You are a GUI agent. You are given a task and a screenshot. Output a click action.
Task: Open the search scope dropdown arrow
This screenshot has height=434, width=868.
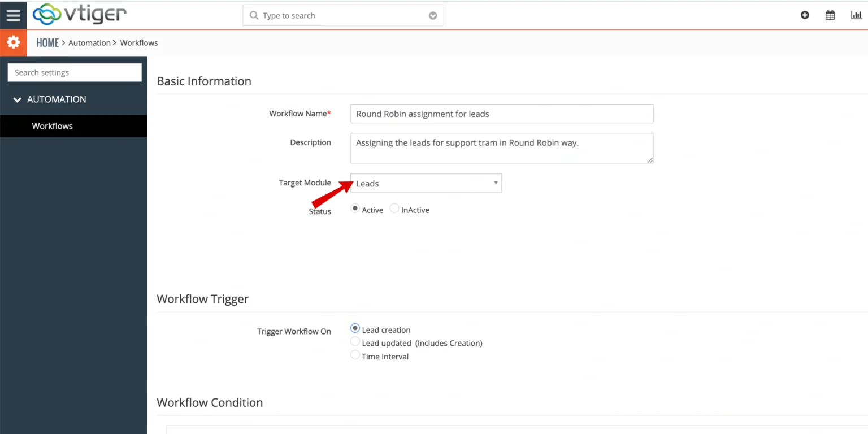[x=433, y=15]
